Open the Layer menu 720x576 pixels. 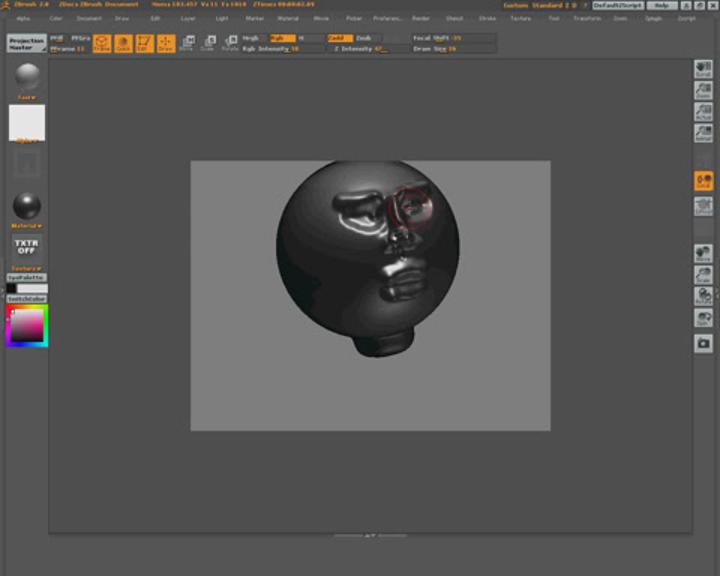[188, 18]
